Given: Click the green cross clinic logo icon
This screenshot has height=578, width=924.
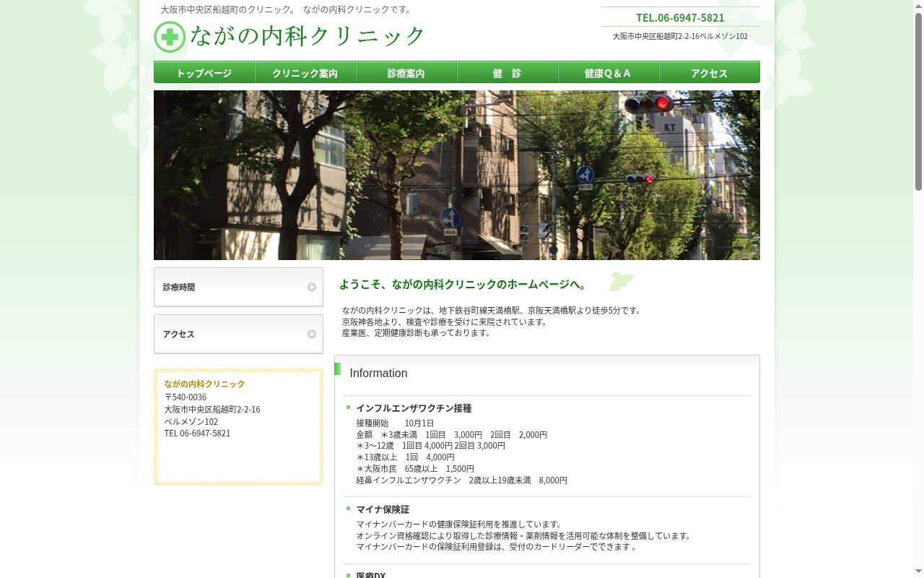Looking at the screenshot, I should (x=170, y=37).
